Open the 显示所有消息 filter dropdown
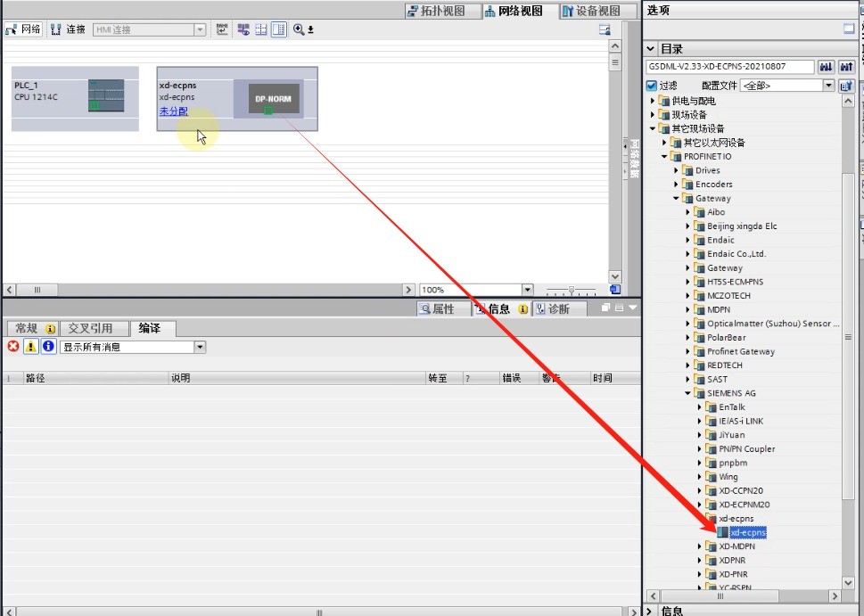 [200, 347]
